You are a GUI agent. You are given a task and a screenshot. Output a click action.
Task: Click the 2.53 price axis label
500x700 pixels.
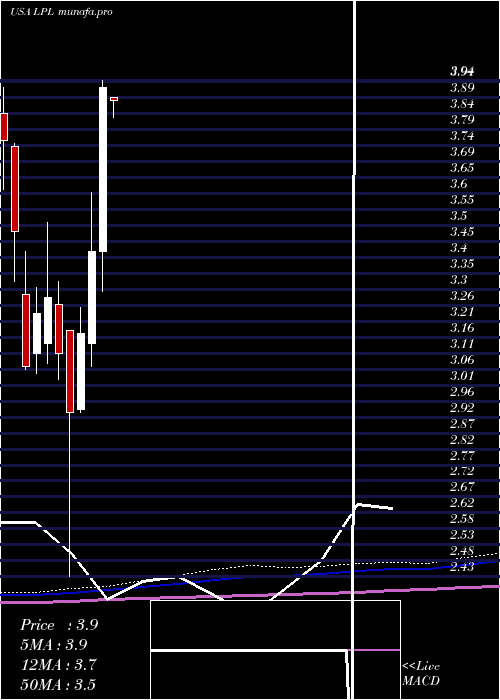pos(462,536)
